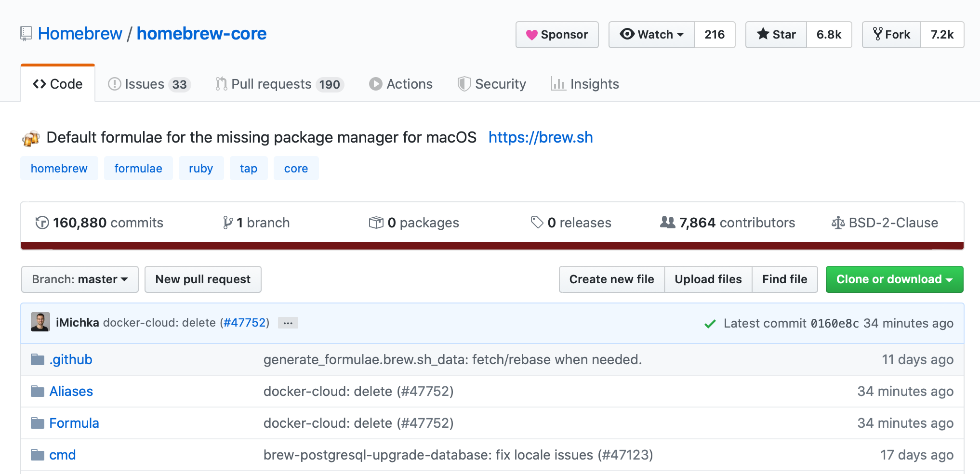Click the Sponsor button

pos(557,35)
